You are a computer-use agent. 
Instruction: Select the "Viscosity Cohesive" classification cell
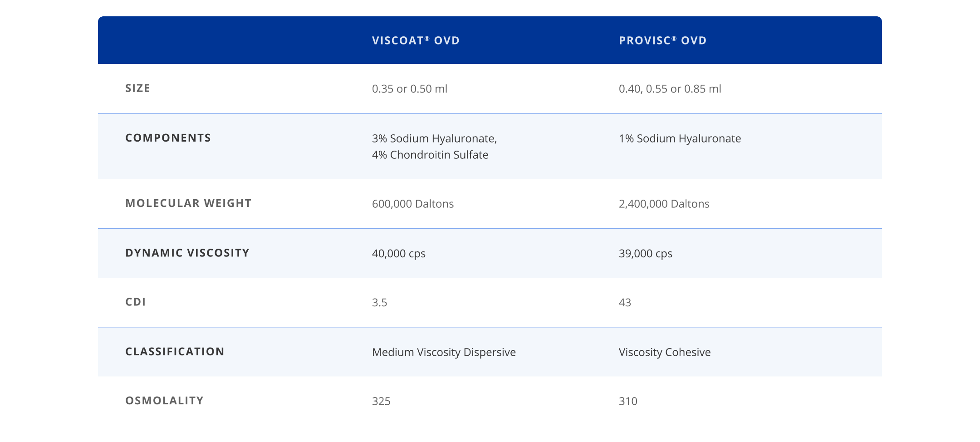(664, 353)
